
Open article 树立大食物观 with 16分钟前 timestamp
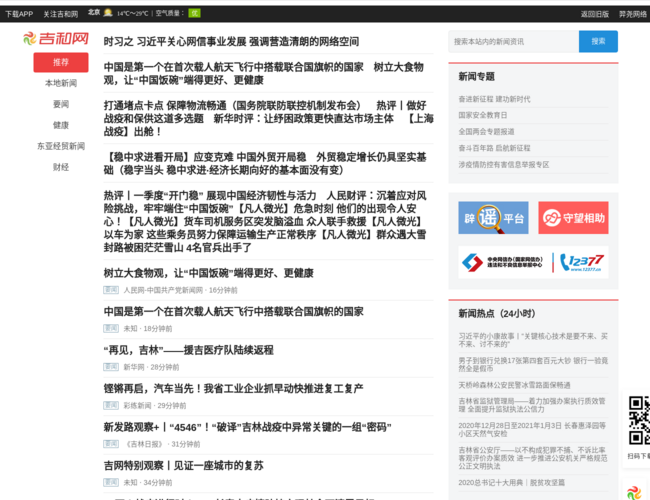click(x=209, y=273)
